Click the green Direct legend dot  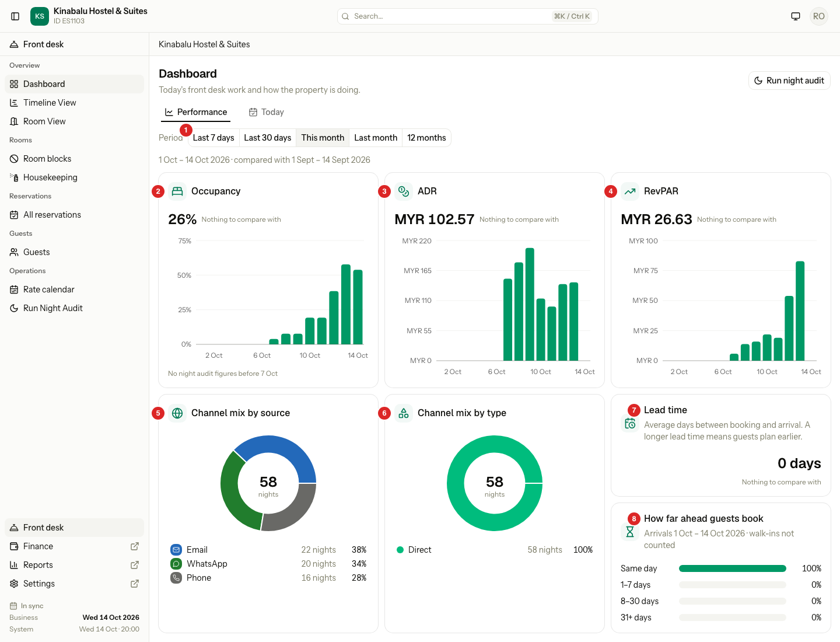point(400,550)
